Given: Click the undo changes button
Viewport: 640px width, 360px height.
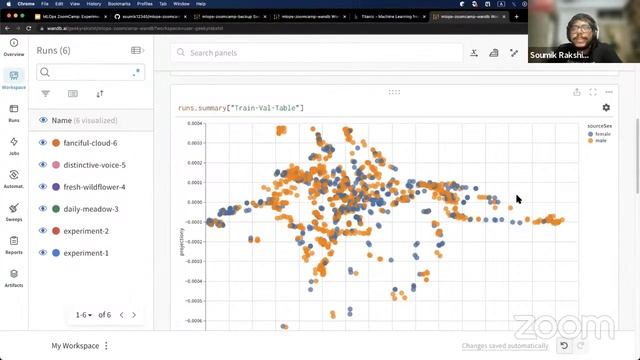Looking at the screenshot, I should point(564,346).
